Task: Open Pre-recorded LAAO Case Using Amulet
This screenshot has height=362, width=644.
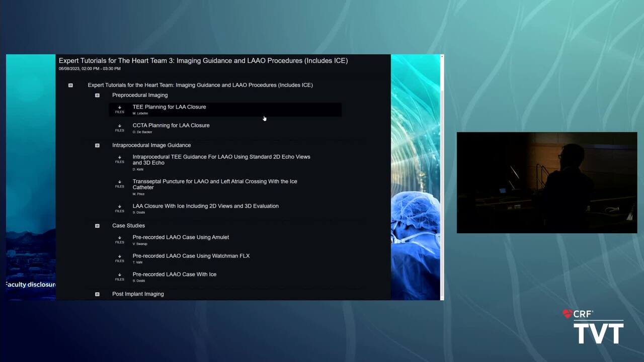Action: pyautogui.click(x=181, y=237)
